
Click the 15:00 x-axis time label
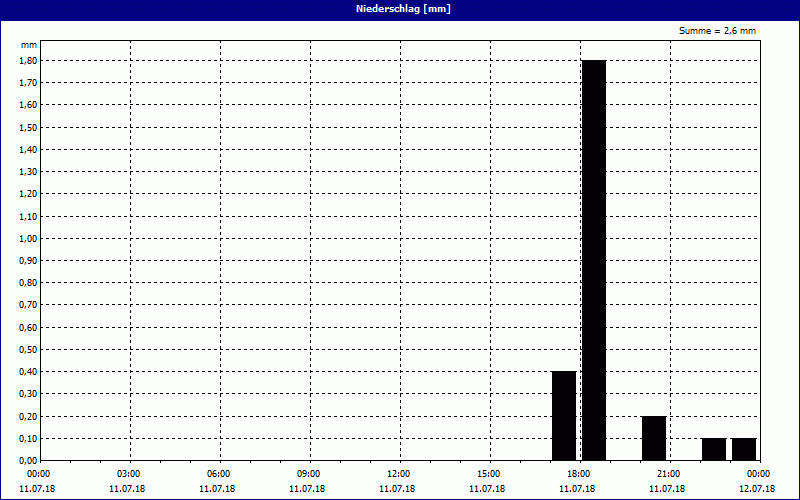[488, 474]
